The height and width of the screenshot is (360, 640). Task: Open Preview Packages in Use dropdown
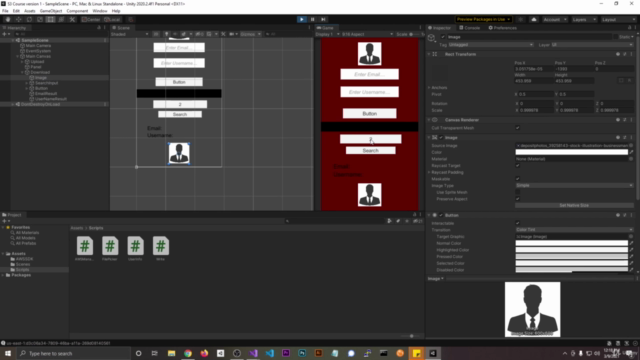coord(483,19)
